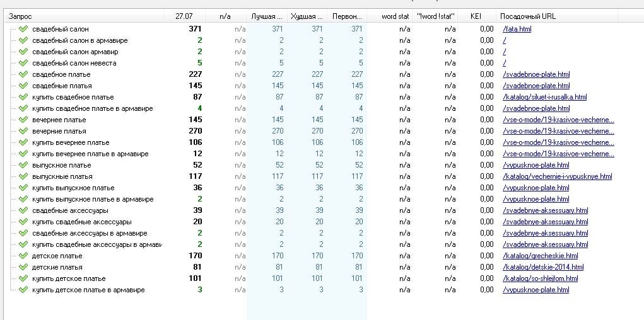Select query купить свадебное платье в армавире
The height and width of the screenshot is (320, 644).
(x=93, y=108)
